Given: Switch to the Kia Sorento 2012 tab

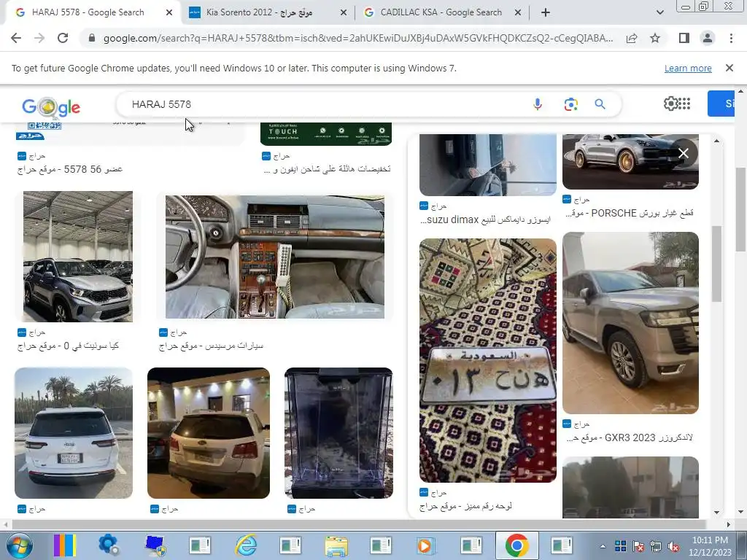Looking at the screenshot, I should 259,12.
